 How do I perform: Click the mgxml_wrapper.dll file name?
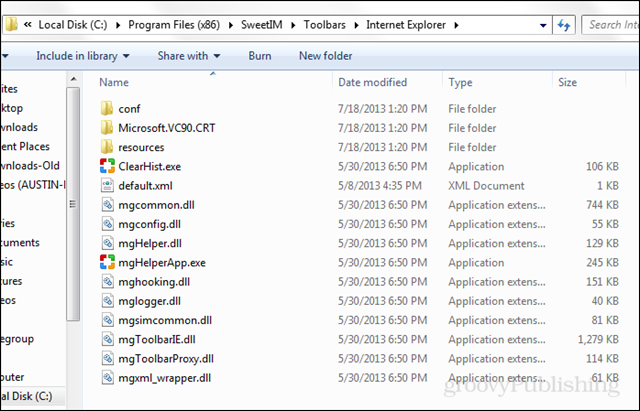(x=164, y=378)
